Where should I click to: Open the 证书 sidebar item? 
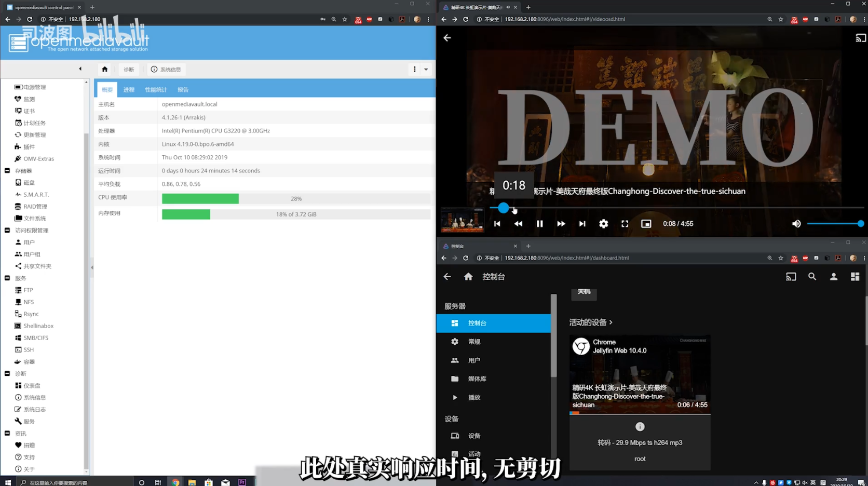[25, 111]
